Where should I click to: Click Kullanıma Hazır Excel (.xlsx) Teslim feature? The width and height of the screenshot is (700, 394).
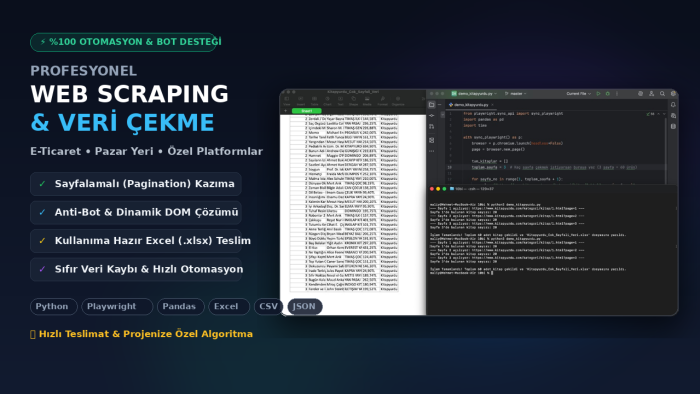click(136, 241)
